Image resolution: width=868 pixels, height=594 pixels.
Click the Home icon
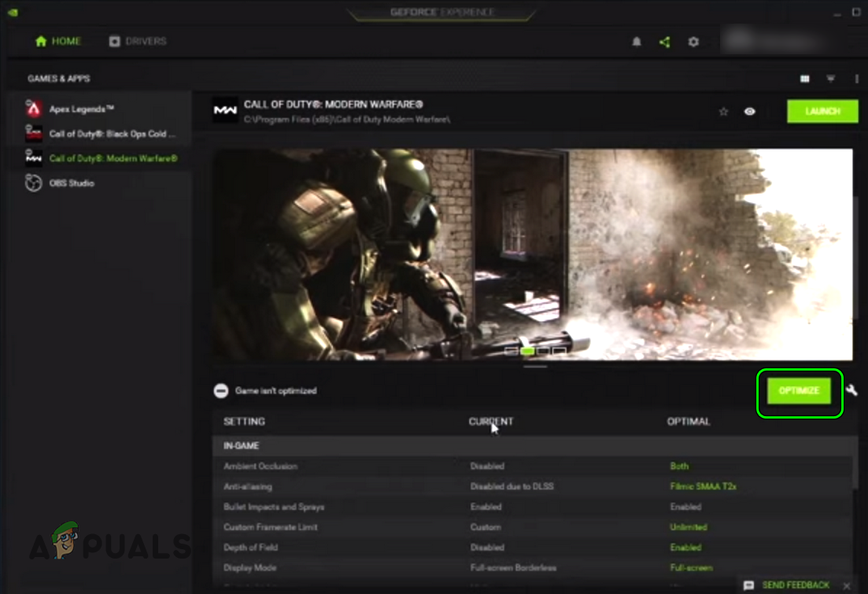[41, 42]
